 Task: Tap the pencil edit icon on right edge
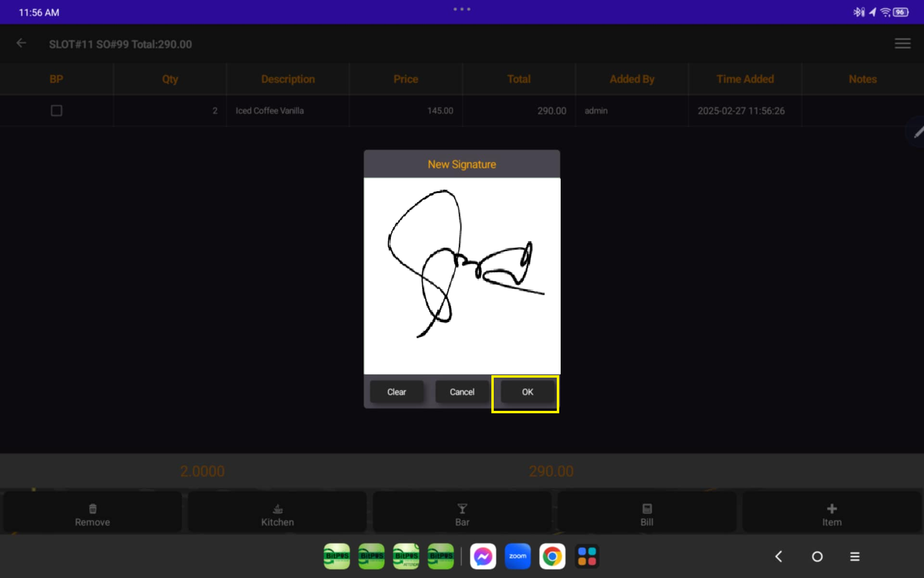tap(917, 131)
